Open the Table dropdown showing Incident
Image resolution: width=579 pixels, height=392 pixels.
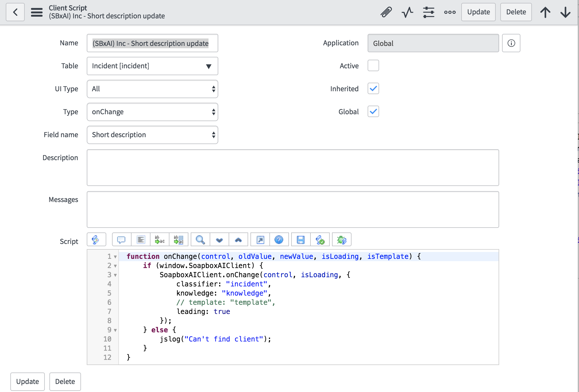153,66
